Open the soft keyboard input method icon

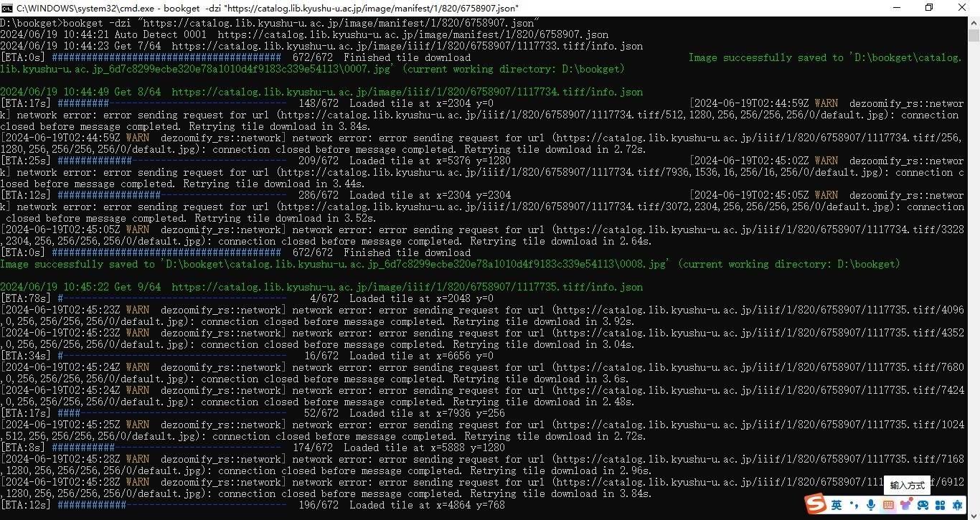(888, 505)
